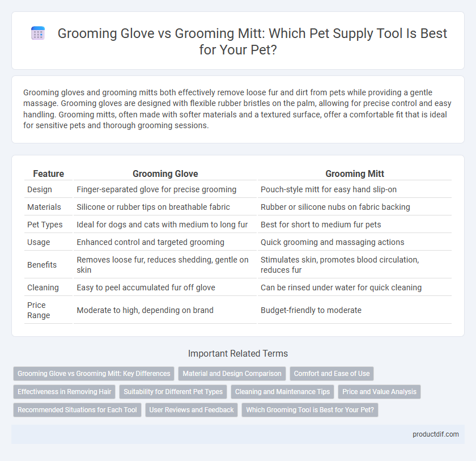
Task: Click the calendar grid icon beside the title
Action: 38,33
